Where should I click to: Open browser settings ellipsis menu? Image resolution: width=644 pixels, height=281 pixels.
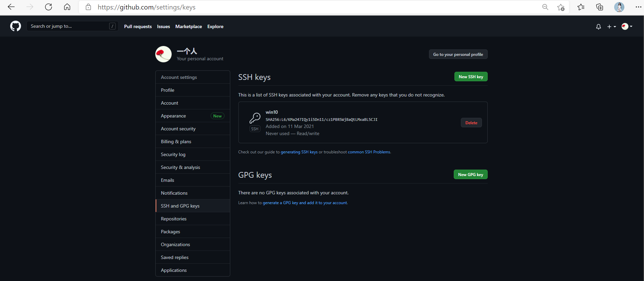click(638, 7)
